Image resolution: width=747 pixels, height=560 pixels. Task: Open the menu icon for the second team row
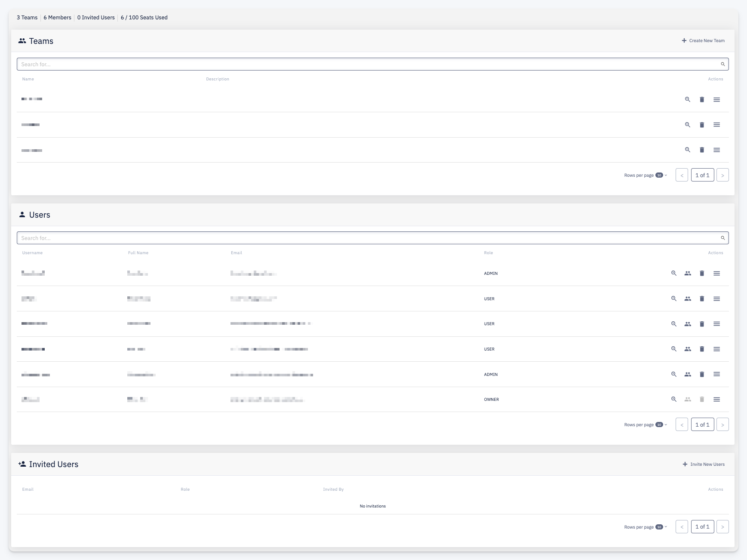point(716,125)
